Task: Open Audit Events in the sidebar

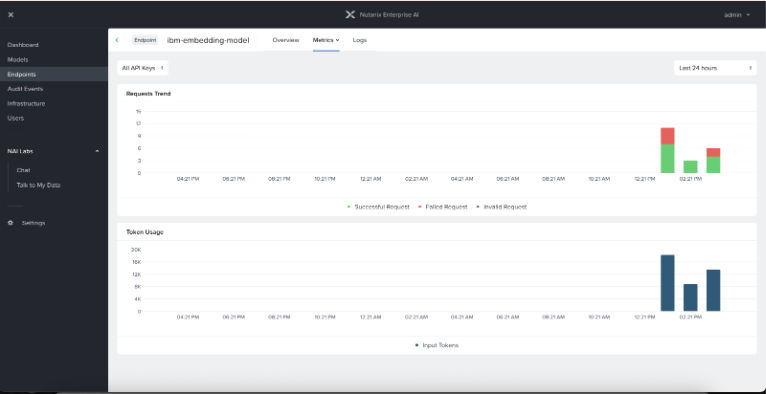Action: click(25, 89)
